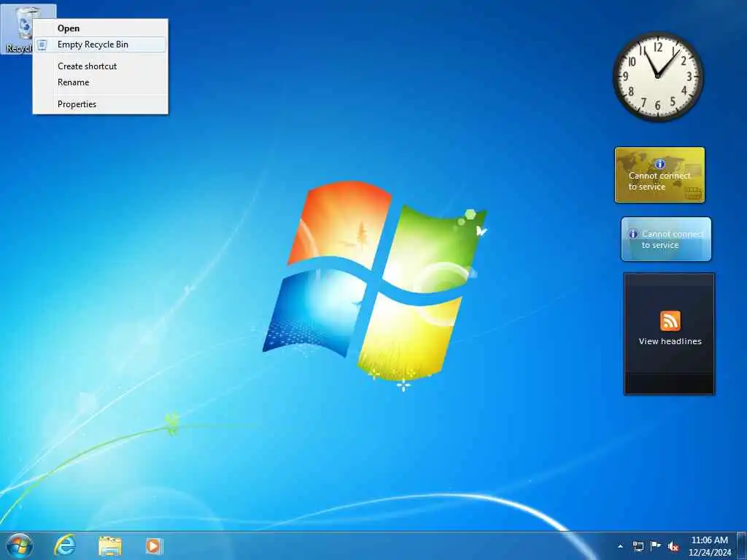This screenshot has width=747, height=560.
Task: Click the info icon on blue weather gadget
Action: coord(633,234)
